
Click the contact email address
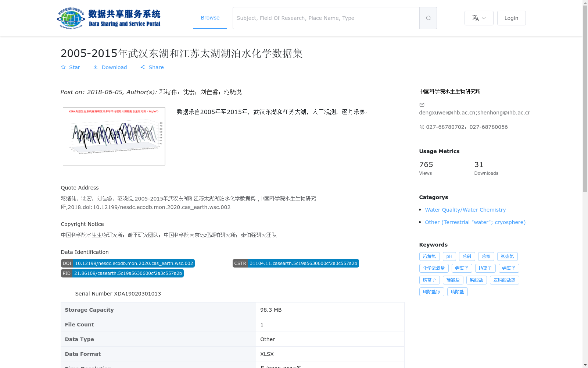(x=474, y=113)
